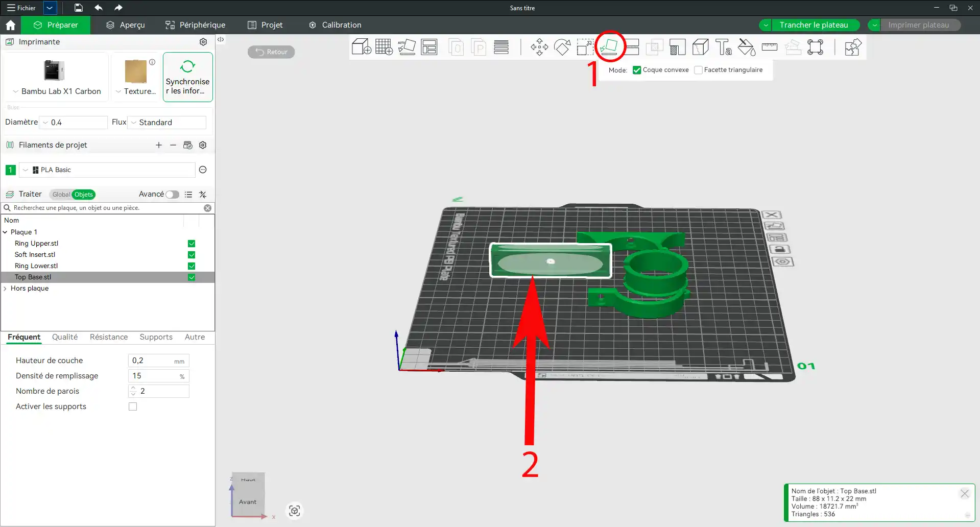Switch to the Aperçu tab

coord(126,25)
